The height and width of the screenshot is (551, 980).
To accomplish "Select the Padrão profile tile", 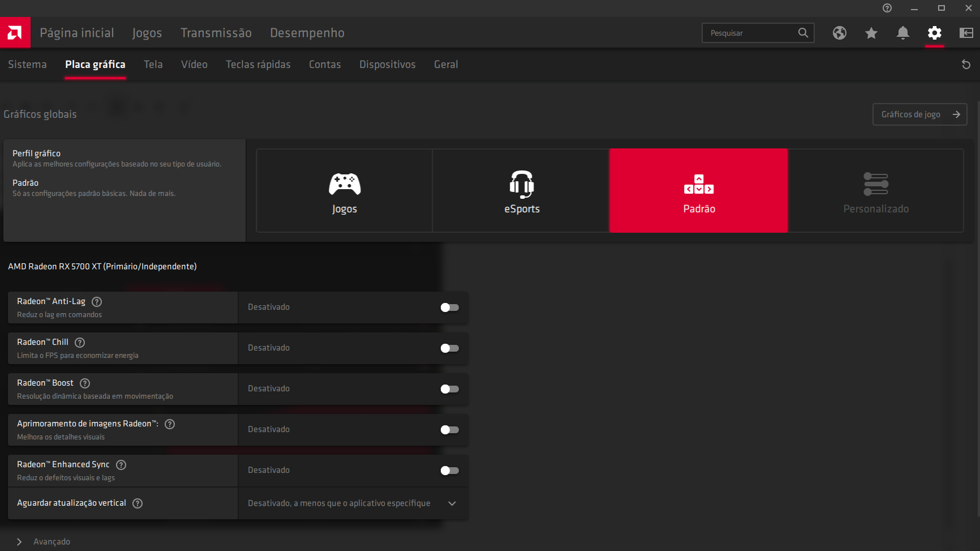I will pyautogui.click(x=699, y=191).
